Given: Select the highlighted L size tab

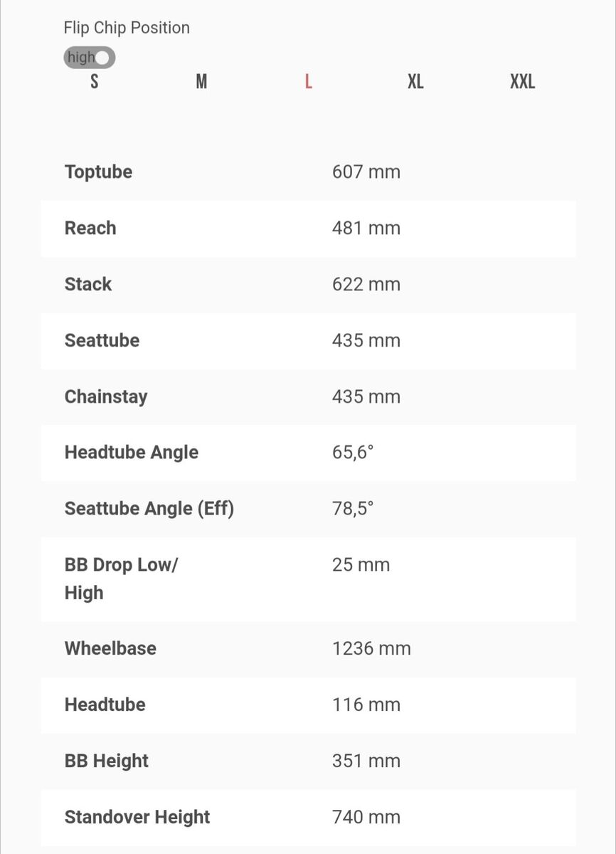Looking at the screenshot, I should pos(308,82).
